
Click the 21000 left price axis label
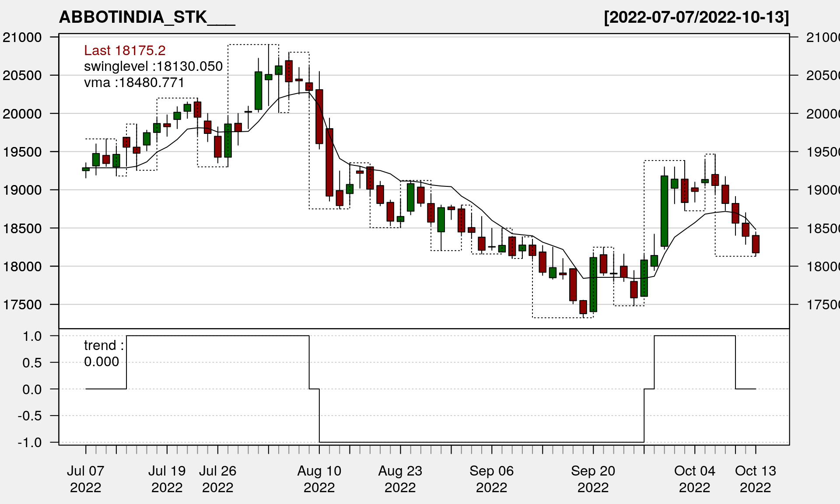[x=22, y=38]
